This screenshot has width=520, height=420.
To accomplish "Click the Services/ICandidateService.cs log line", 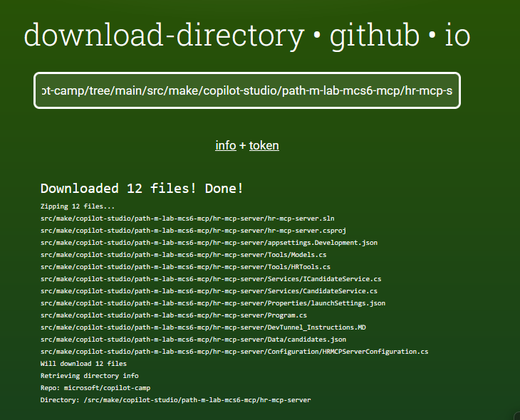I will (211, 278).
